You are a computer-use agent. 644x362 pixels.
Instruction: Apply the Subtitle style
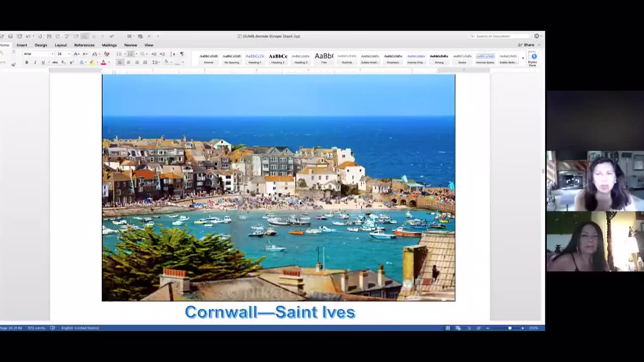point(347,58)
